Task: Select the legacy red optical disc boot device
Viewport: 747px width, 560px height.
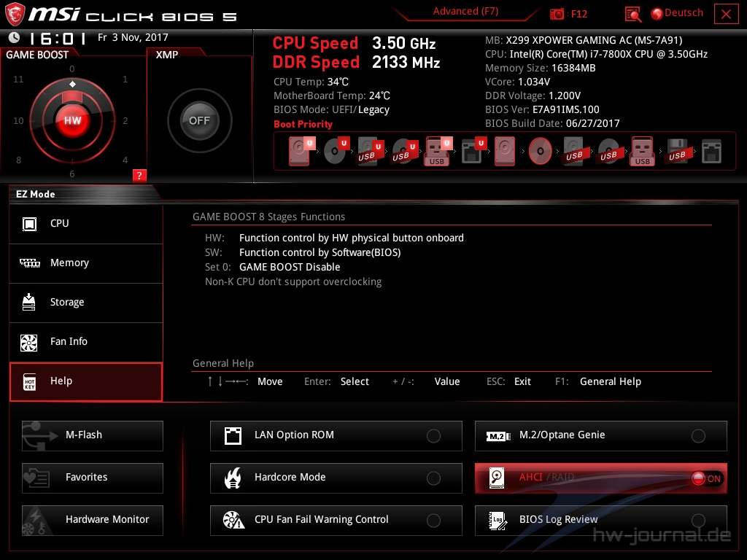Action: [x=541, y=151]
